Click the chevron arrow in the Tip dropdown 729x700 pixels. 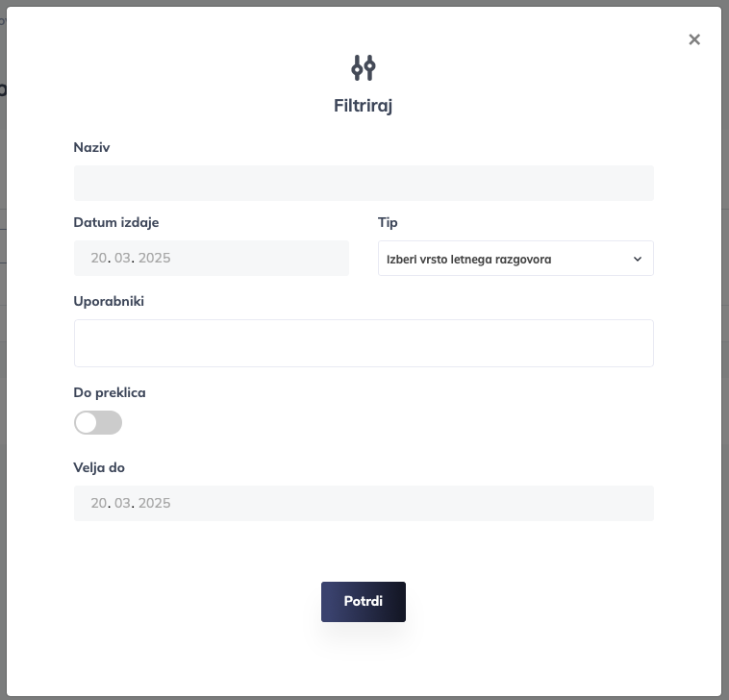[637, 259]
